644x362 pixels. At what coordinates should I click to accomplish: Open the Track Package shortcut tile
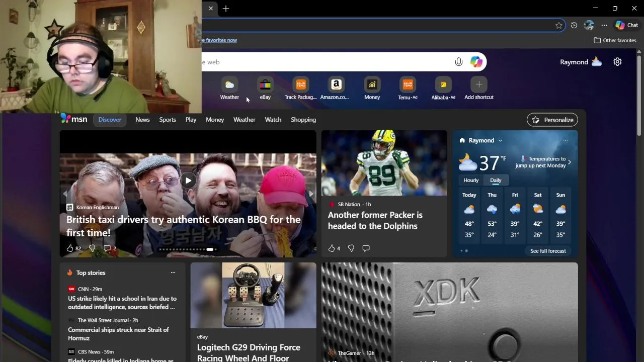(301, 89)
